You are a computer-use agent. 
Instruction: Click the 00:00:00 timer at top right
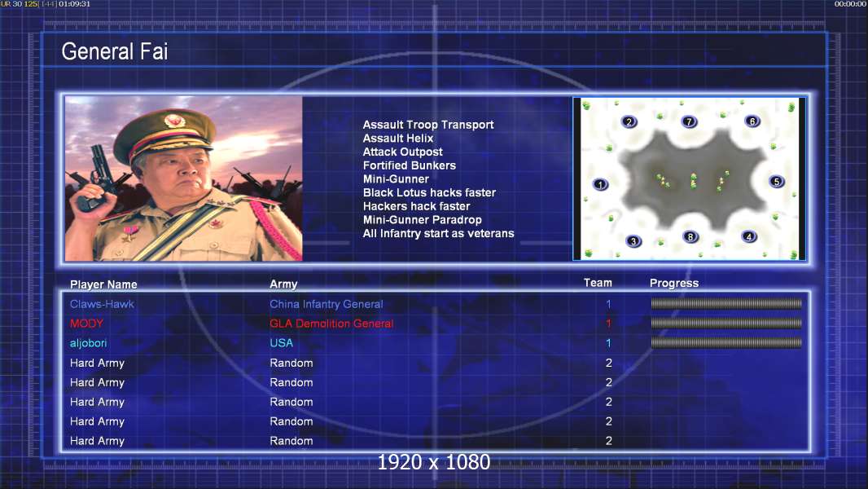(x=850, y=4)
